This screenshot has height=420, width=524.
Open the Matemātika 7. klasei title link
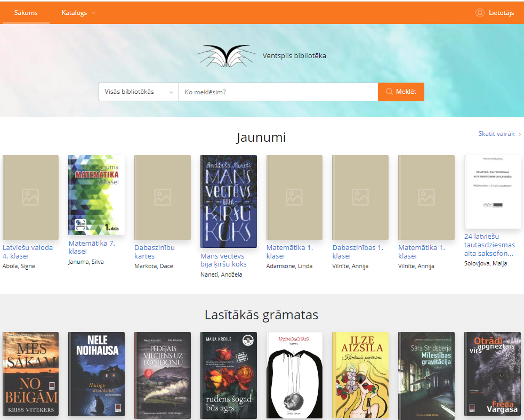pos(92,247)
